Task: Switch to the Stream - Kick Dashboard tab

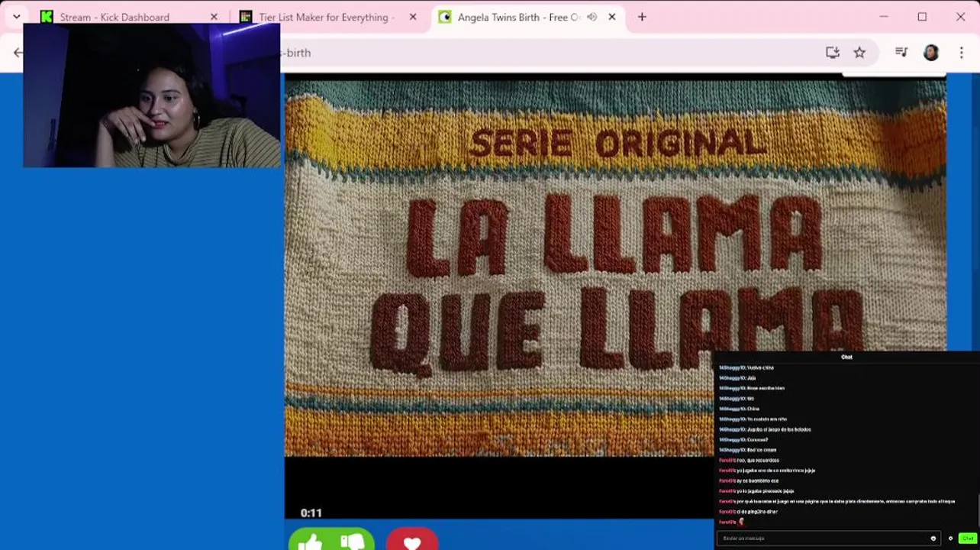Action: (x=114, y=17)
